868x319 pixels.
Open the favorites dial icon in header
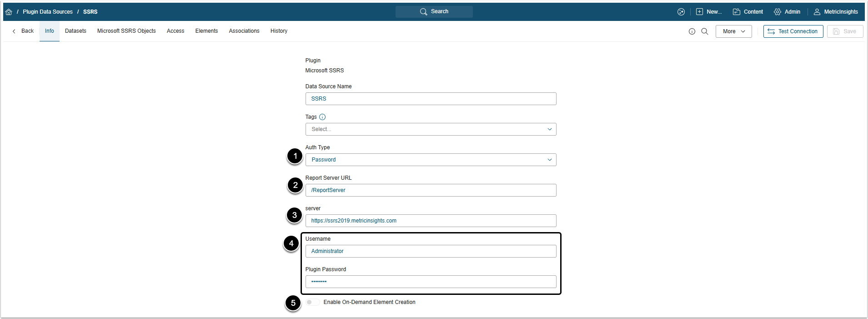point(681,12)
